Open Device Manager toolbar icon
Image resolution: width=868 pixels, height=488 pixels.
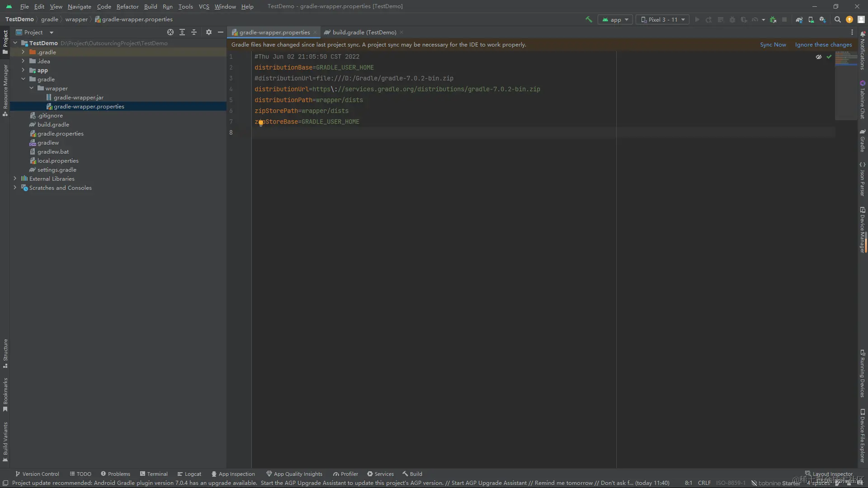(x=811, y=19)
